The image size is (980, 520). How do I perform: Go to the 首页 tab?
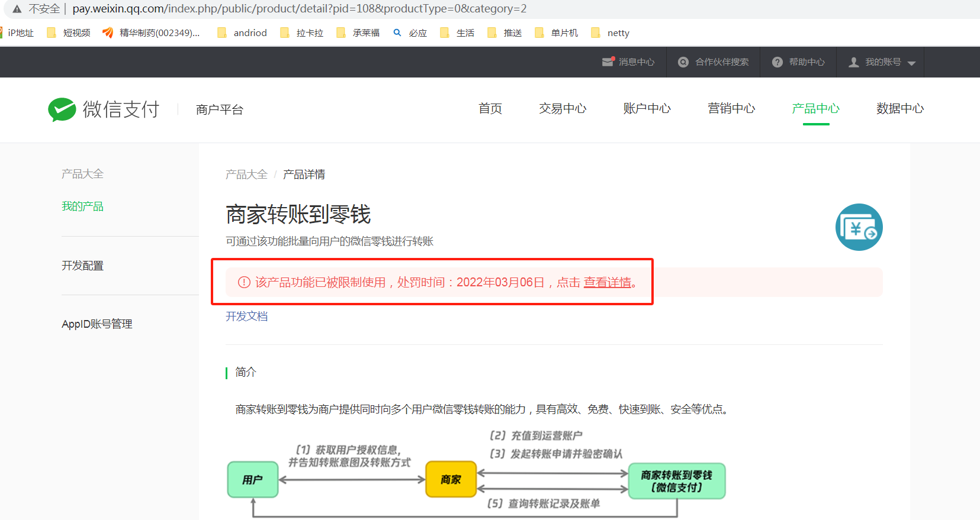tap(490, 109)
